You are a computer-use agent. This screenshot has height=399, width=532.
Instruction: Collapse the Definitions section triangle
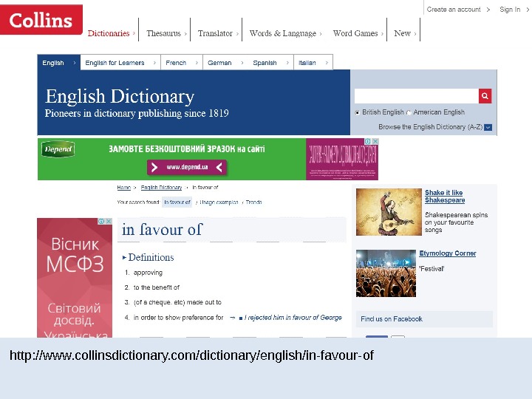(x=124, y=258)
